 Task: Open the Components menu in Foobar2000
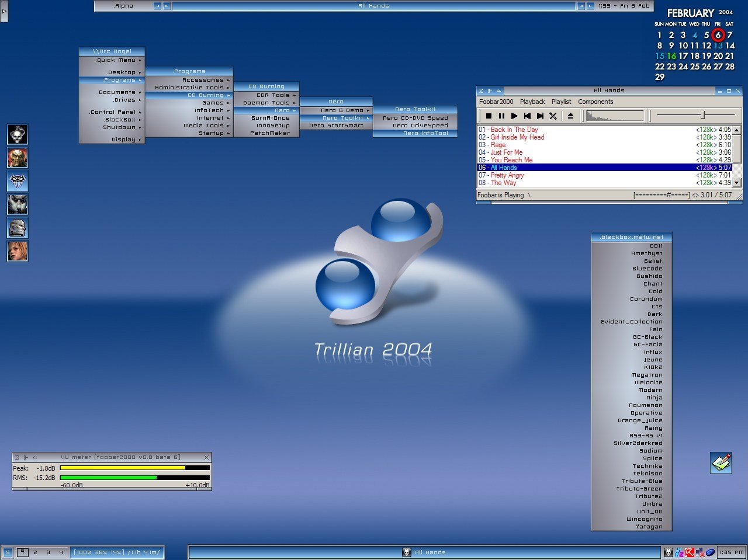(595, 102)
